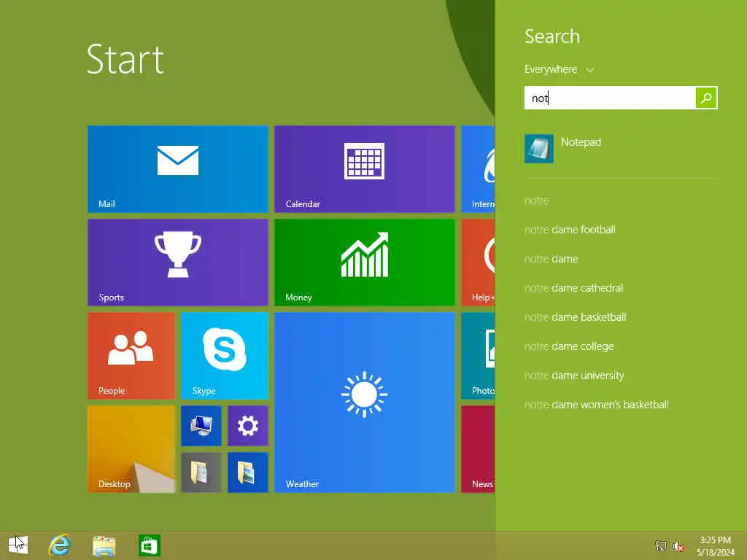
Task: Open the Money tile
Action: (x=365, y=262)
